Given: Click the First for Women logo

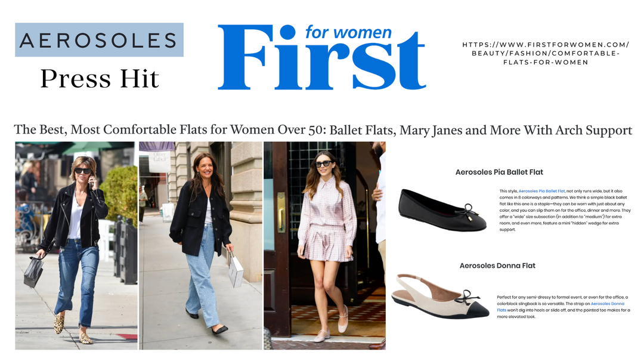Looking at the screenshot, I should point(321,57).
